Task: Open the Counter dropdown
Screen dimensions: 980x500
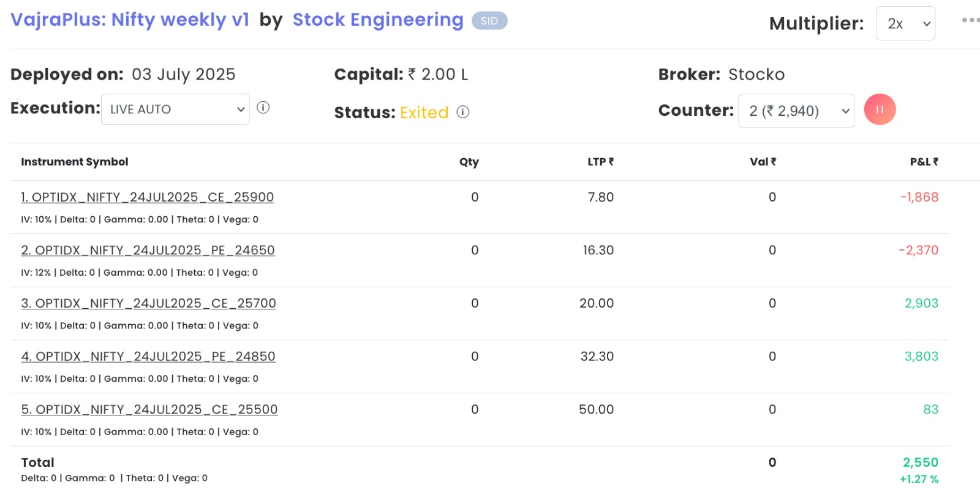Action: (x=796, y=111)
